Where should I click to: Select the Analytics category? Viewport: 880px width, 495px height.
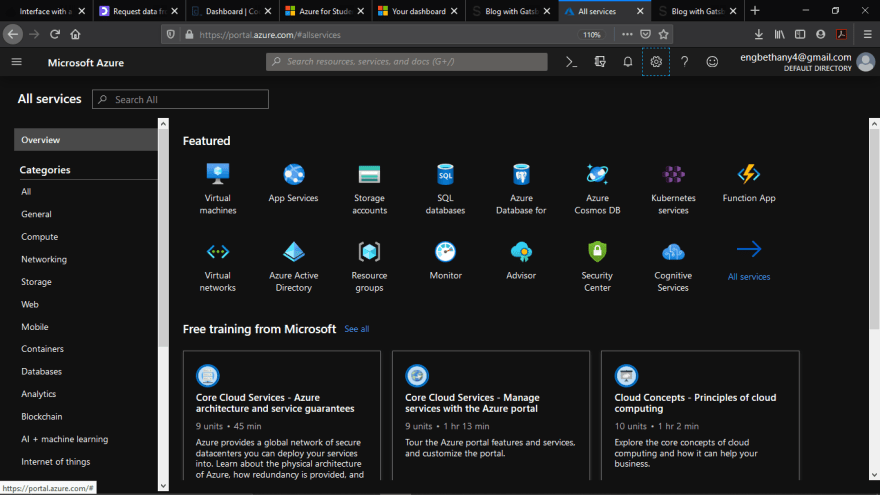pos(39,393)
